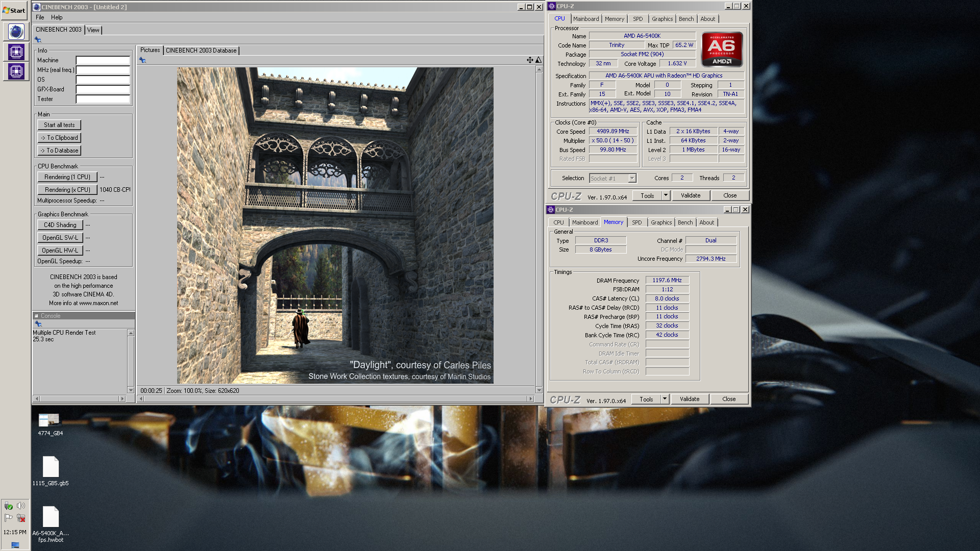Image resolution: width=980 pixels, height=551 pixels.
Task: Open Mainboard tab in top CPU-Z
Action: click(586, 19)
